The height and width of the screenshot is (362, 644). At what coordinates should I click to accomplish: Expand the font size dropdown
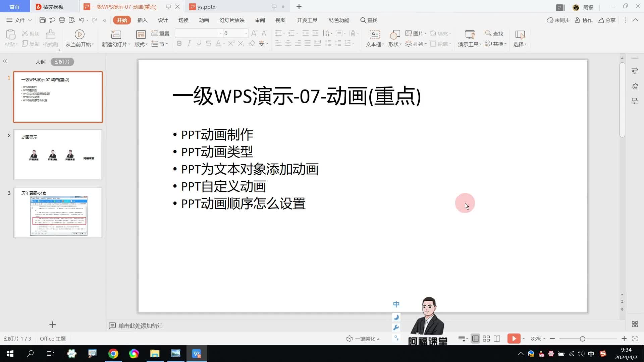coord(246,33)
